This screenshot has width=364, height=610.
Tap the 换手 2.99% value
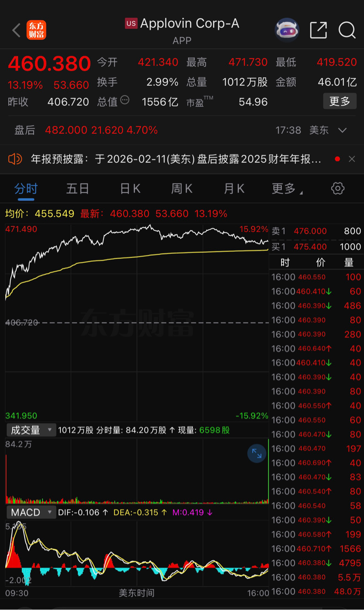click(x=162, y=82)
